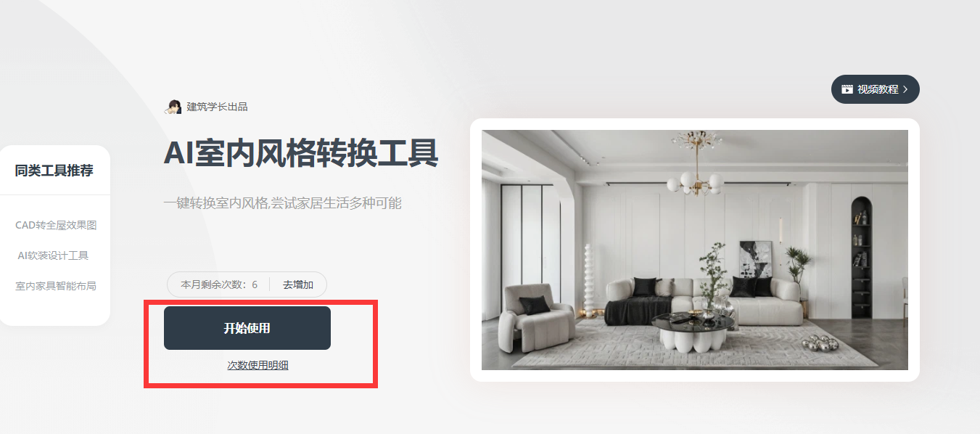The image size is (980, 434).
Task: Click the 建筑学长出品 author label
Action: click(218, 107)
